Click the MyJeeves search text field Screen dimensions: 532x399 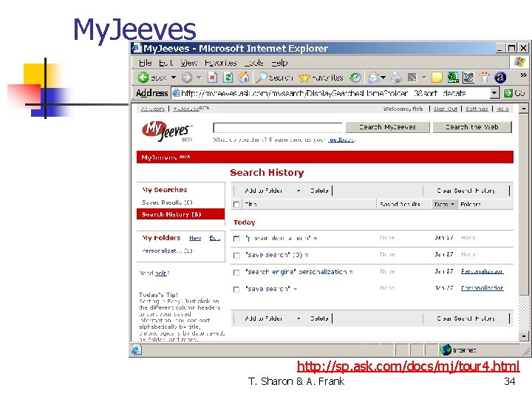pos(278,128)
